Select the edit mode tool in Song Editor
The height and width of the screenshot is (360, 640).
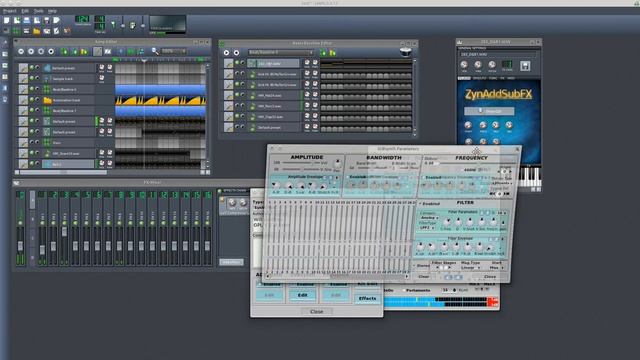[108, 51]
